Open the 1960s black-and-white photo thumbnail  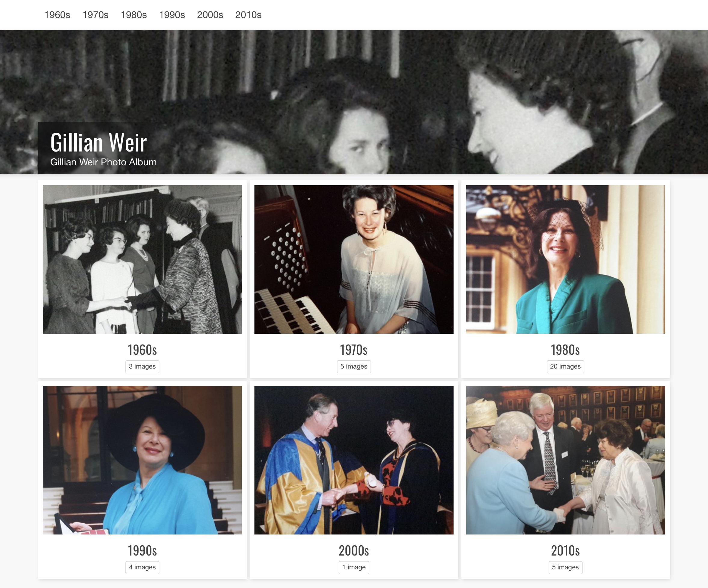[x=142, y=259]
